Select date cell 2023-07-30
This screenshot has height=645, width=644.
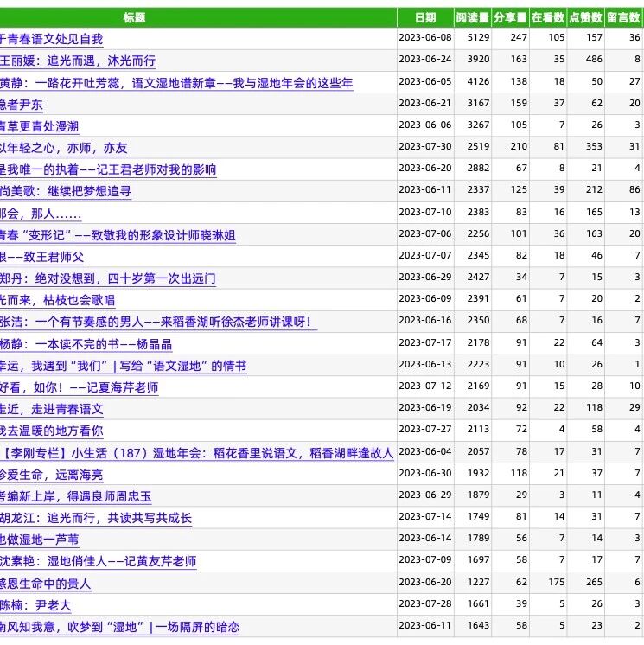(425, 146)
